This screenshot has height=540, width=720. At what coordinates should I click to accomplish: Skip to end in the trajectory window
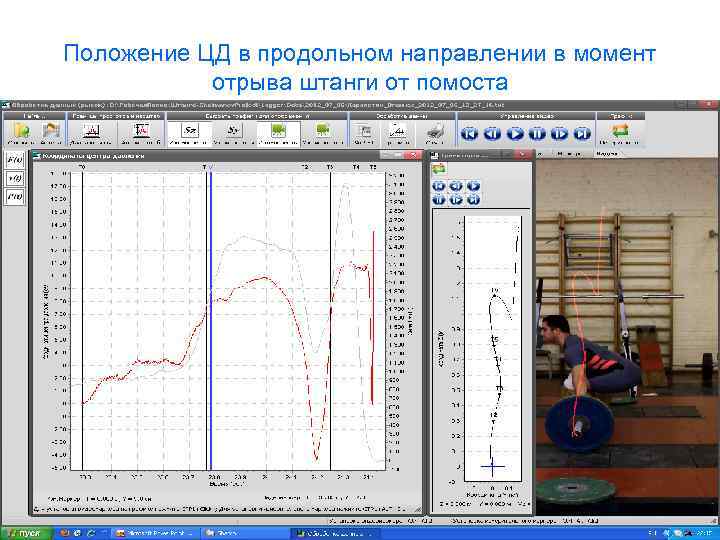[473, 200]
